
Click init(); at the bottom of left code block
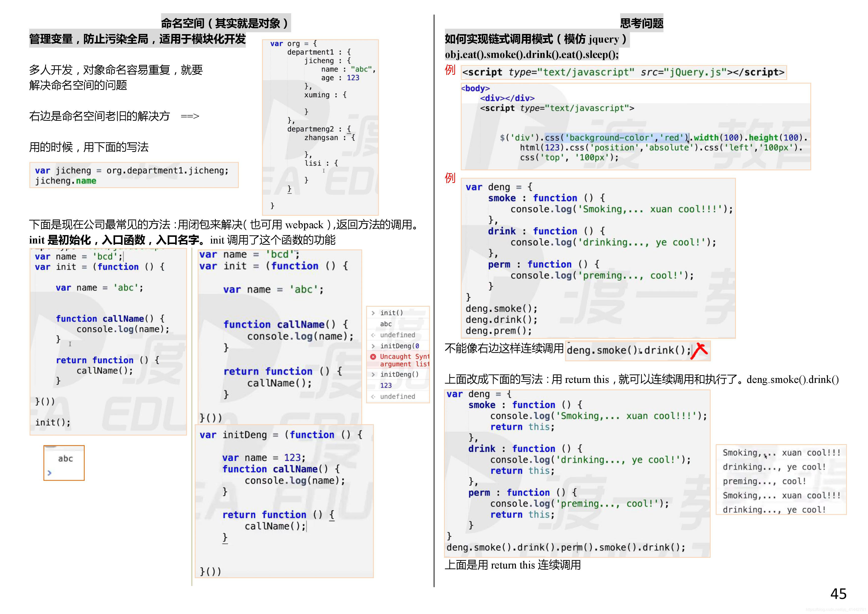52,423
